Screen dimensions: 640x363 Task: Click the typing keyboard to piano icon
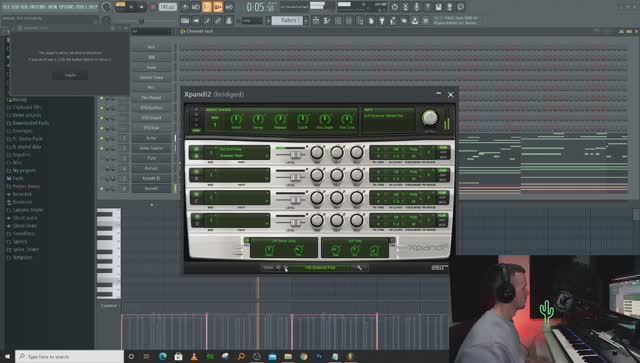tap(185, 20)
